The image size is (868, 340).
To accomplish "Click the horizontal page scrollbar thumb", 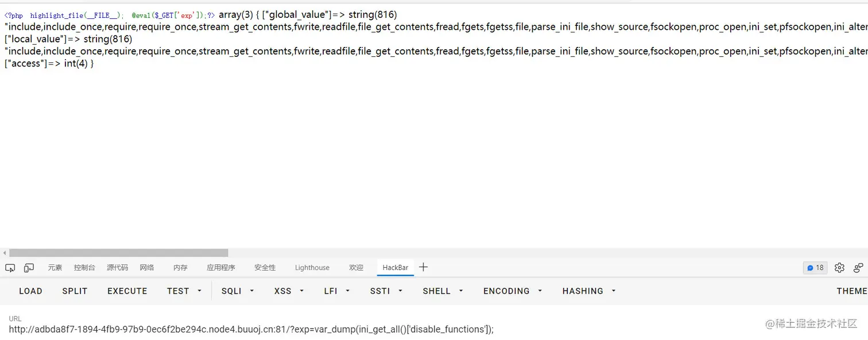I will pos(118,253).
